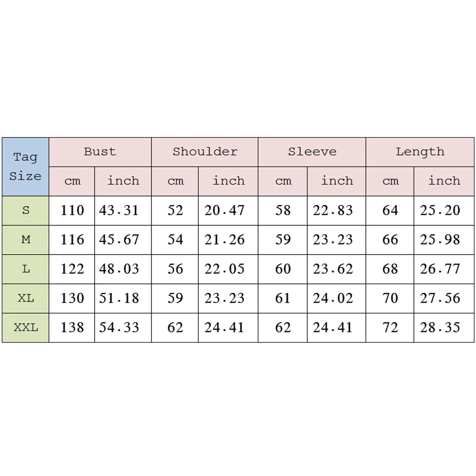Select the shoulder cm value 52

pyautogui.click(x=175, y=210)
